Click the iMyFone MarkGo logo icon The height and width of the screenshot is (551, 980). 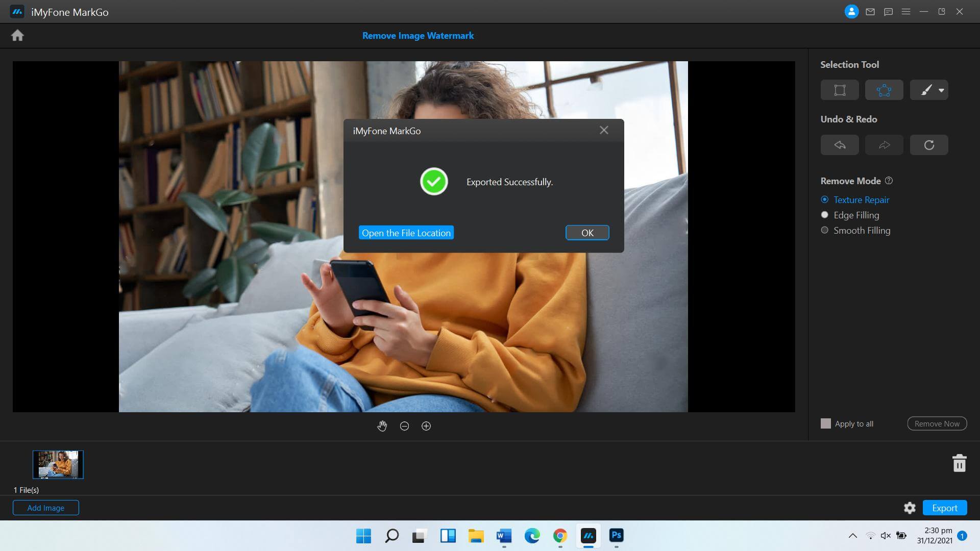(x=17, y=12)
